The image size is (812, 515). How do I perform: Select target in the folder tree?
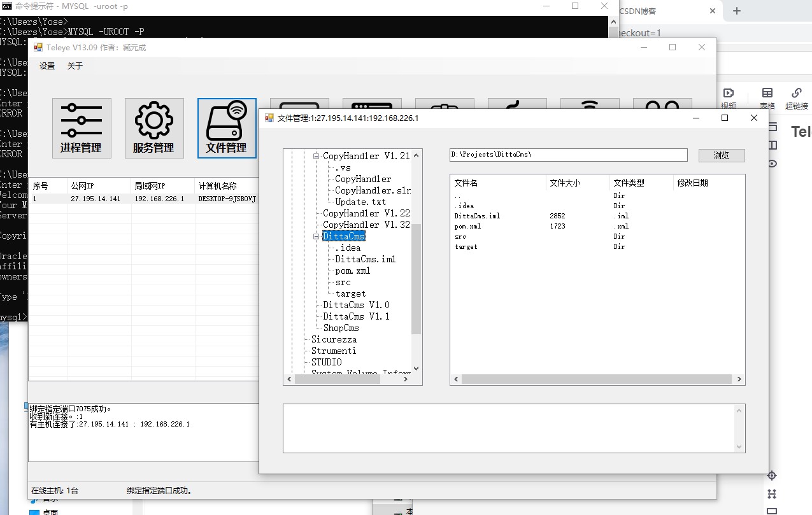[350, 293]
